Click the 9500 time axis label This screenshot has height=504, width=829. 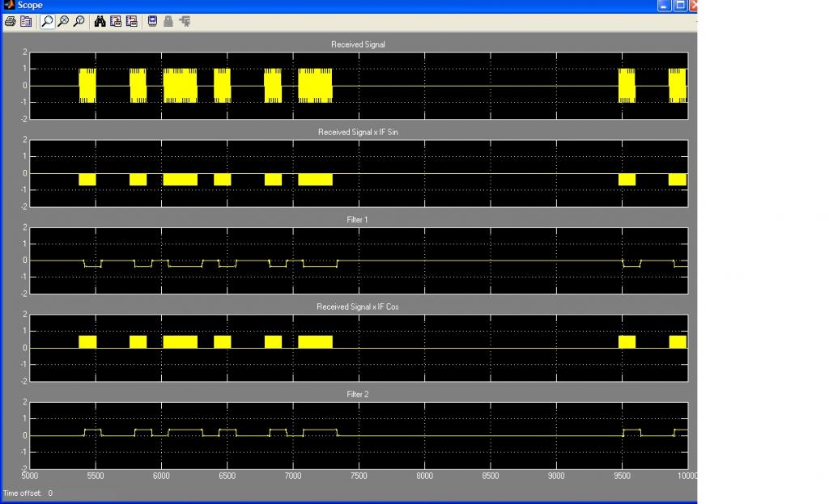point(623,476)
